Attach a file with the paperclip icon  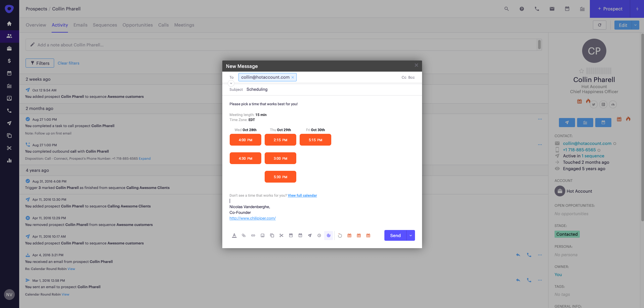244,235
